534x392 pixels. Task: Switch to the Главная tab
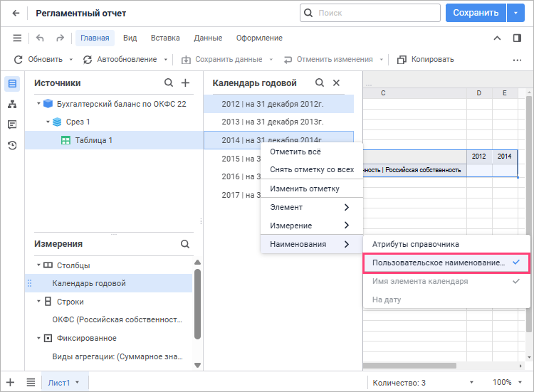pos(95,38)
